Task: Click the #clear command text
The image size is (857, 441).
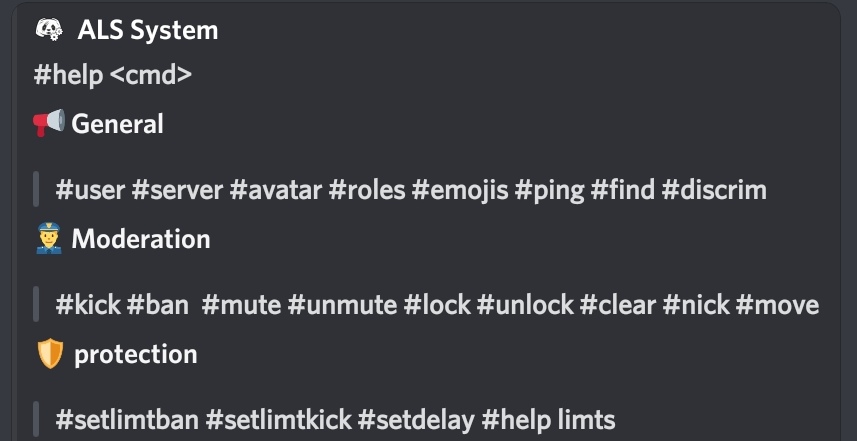Action: coord(617,304)
